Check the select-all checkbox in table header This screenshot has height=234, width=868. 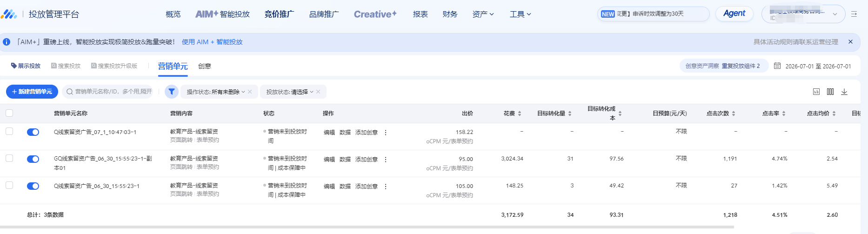coord(9,113)
